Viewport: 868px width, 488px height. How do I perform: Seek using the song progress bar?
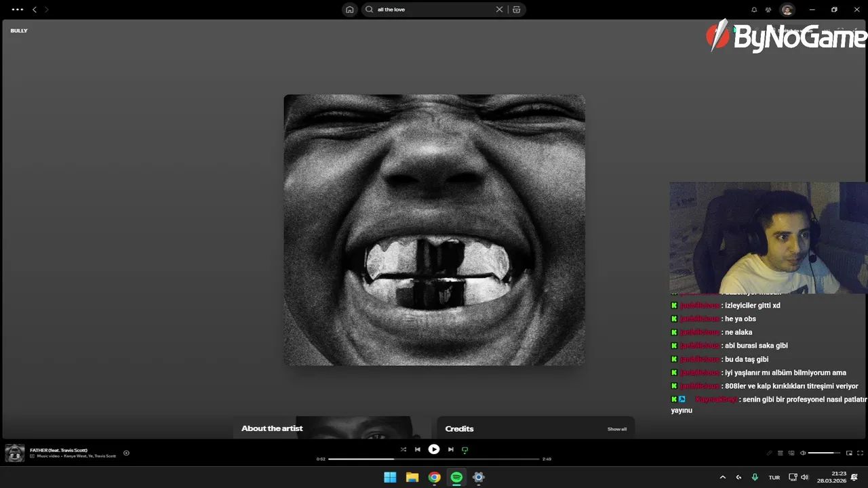434,459
